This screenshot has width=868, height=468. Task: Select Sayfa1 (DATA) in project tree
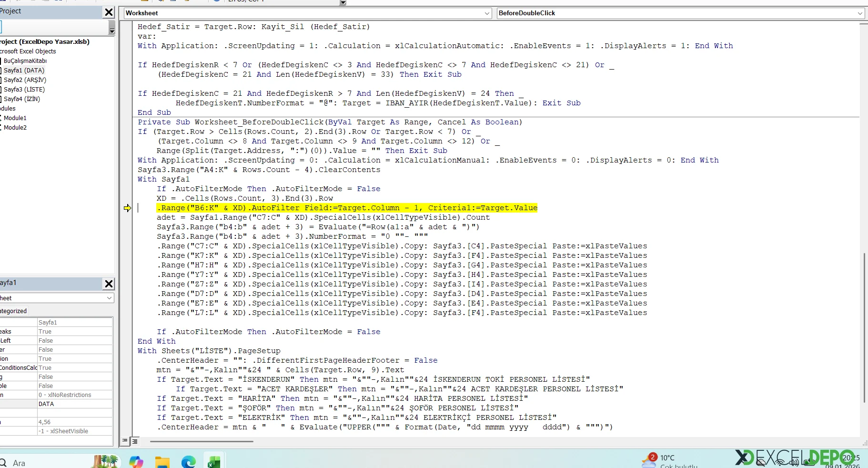[x=24, y=71]
